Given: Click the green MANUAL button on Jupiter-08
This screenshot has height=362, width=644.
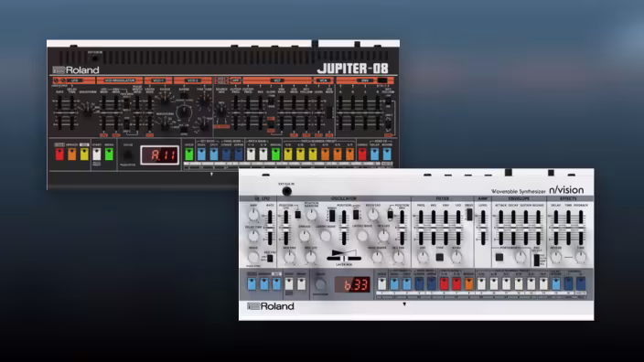Looking at the screenshot, I should tap(275, 154).
